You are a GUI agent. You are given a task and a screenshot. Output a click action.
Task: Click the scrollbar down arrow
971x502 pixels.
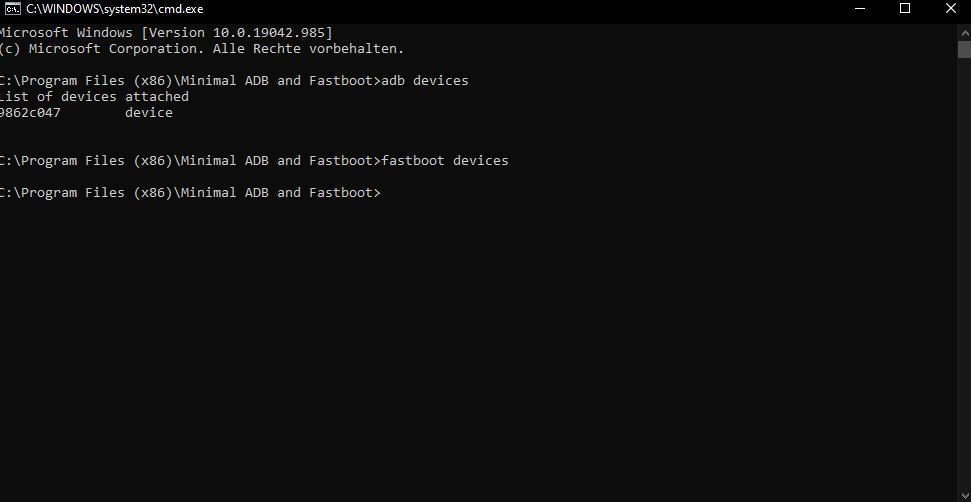pos(964,495)
